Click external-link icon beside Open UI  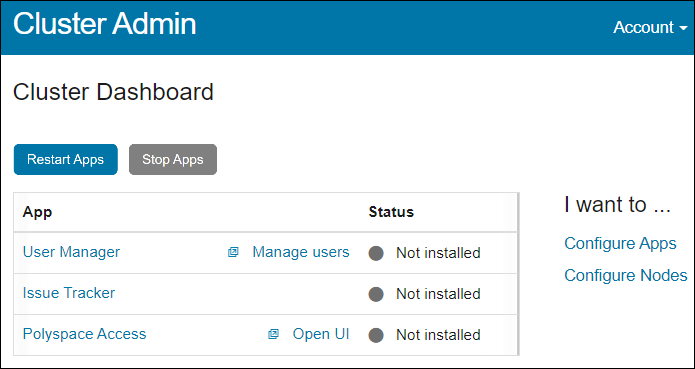point(273,334)
